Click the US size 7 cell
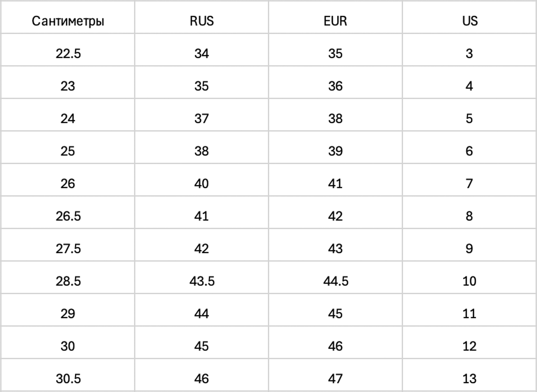 (x=470, y=180)
